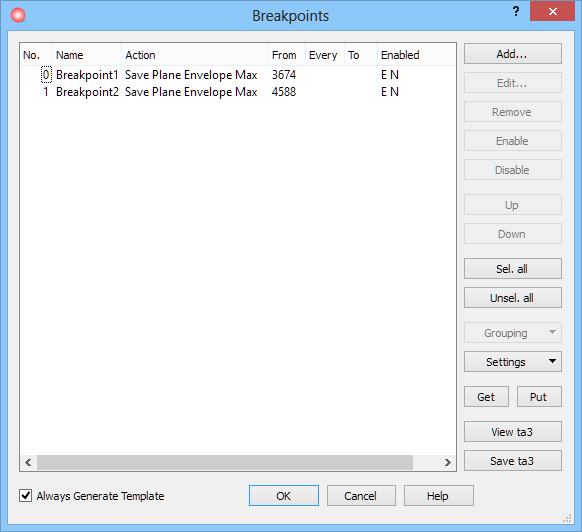Click the Put button
The image size is (582, 532).
539,397
